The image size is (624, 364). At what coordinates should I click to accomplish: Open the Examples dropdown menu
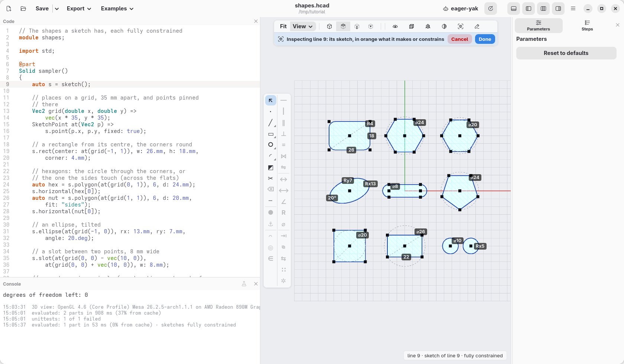[117, 9]
